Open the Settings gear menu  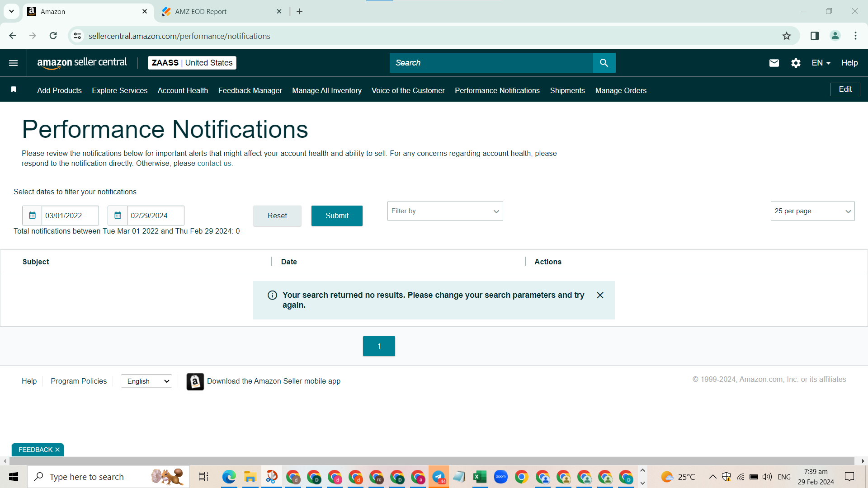pos(796,63)
